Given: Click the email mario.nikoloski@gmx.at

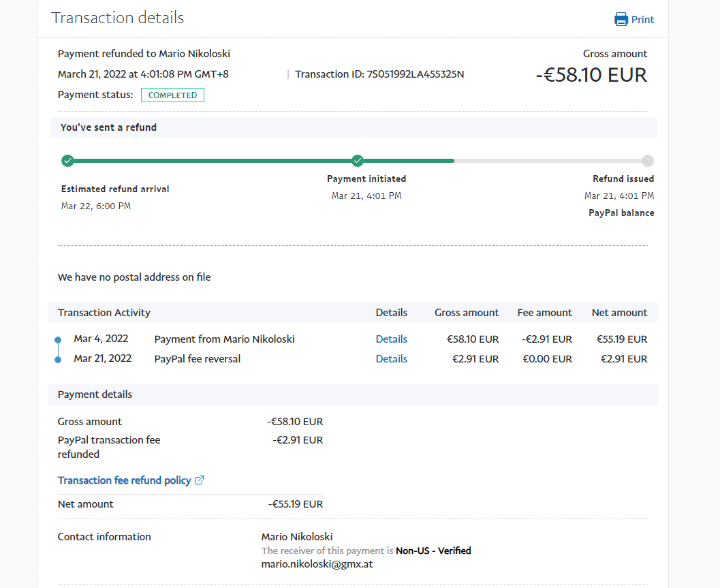Looking at the screenshot, I should [x=317, y=564].
